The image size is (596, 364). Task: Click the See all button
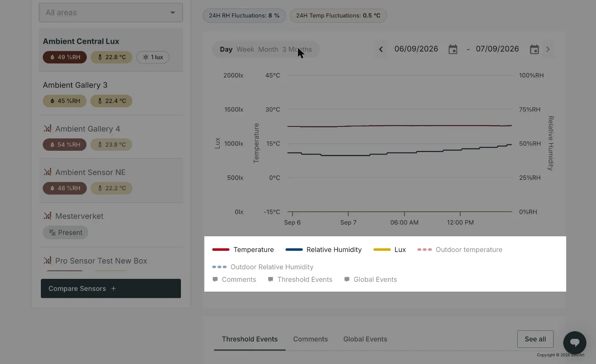(535, 339)
